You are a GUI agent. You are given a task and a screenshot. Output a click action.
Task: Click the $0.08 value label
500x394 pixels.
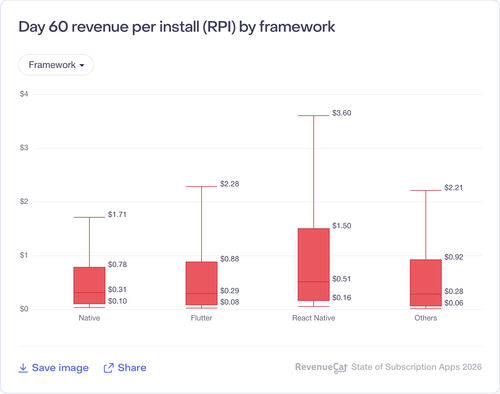(230, 302)
